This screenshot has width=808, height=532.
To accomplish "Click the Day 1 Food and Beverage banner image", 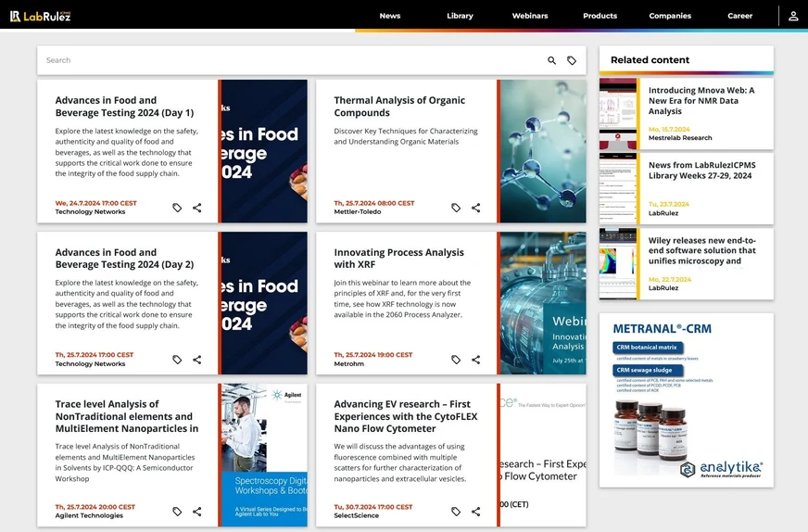I will [x=264, y=151].
